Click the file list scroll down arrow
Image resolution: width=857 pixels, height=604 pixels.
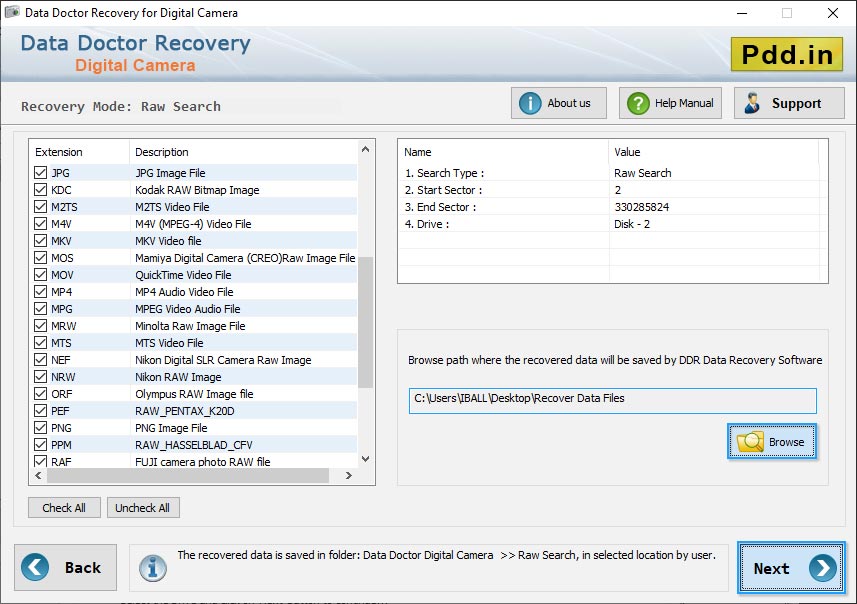coord(366,459)
